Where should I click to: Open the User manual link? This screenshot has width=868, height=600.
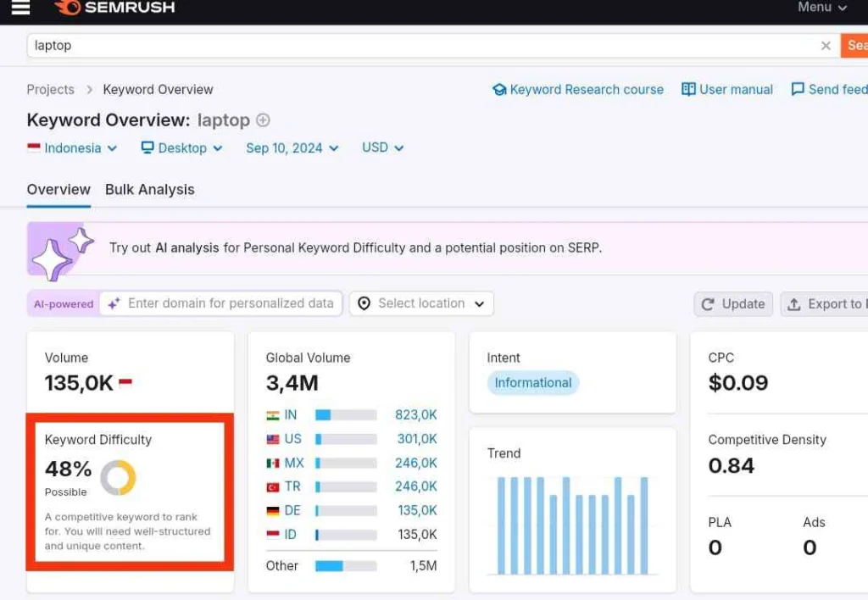[727, 90]
